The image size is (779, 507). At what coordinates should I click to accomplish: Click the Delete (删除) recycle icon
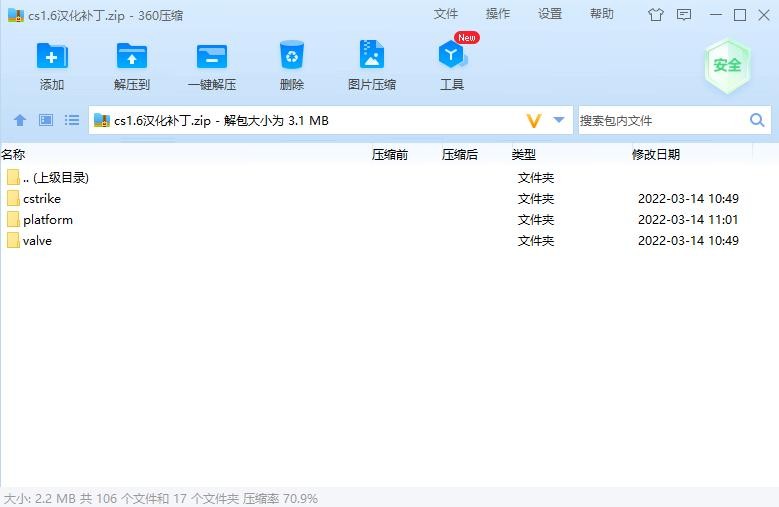[x=292, y=55]
